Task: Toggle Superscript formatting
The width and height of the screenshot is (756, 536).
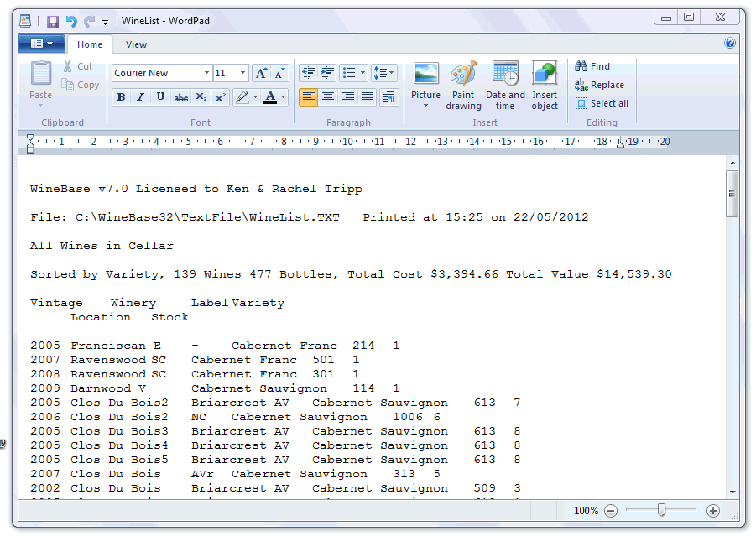Action: coord(221,97)
